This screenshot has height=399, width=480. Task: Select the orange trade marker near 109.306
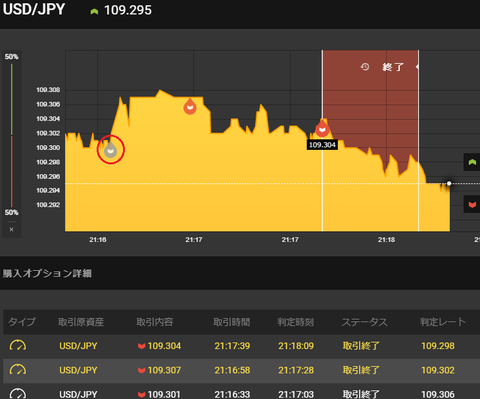click(190, 107)
